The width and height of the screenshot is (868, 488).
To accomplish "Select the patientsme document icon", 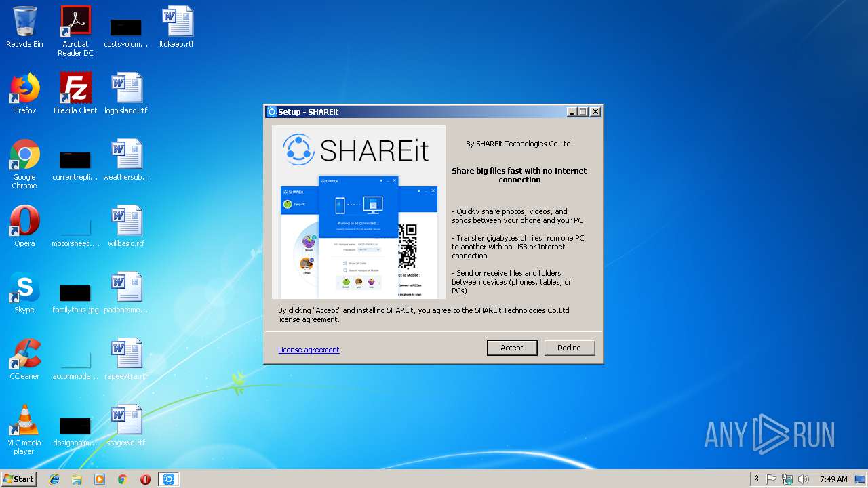I will 126,293.
